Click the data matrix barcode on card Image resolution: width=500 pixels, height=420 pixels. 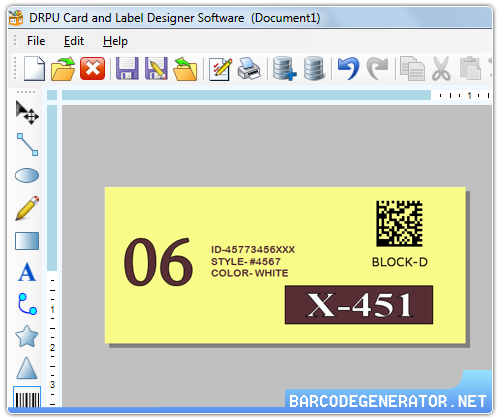pos(399,223)
